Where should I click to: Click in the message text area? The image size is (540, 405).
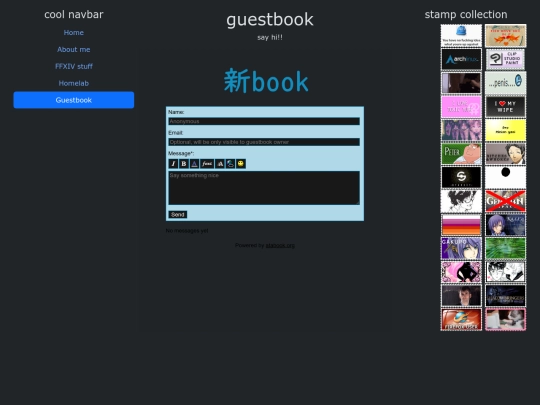click(x=264, y=188)
